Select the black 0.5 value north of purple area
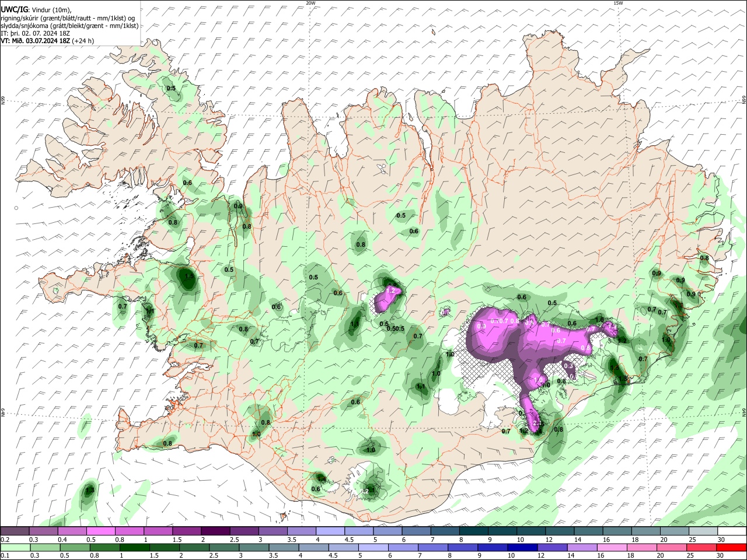747x560 pixels. (x=552, y=303)
